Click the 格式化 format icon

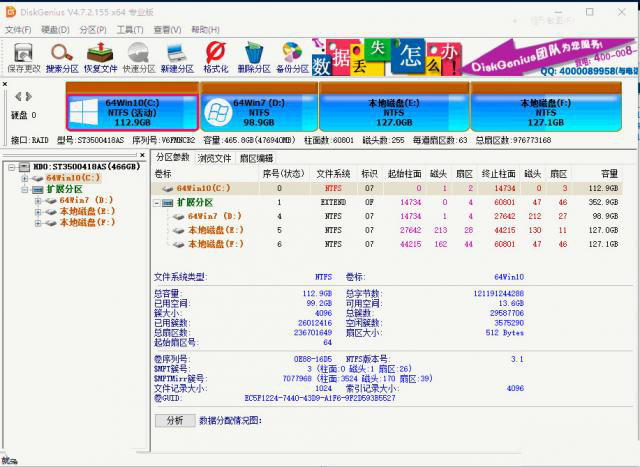pyautogui.click(x=216, y=53)
